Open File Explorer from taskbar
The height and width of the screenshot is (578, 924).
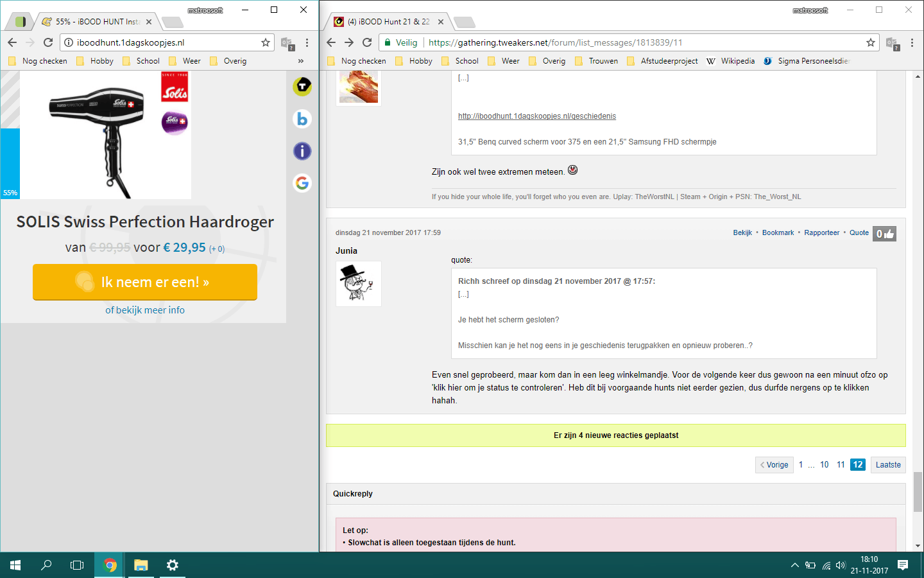click(x=141, y=565)
